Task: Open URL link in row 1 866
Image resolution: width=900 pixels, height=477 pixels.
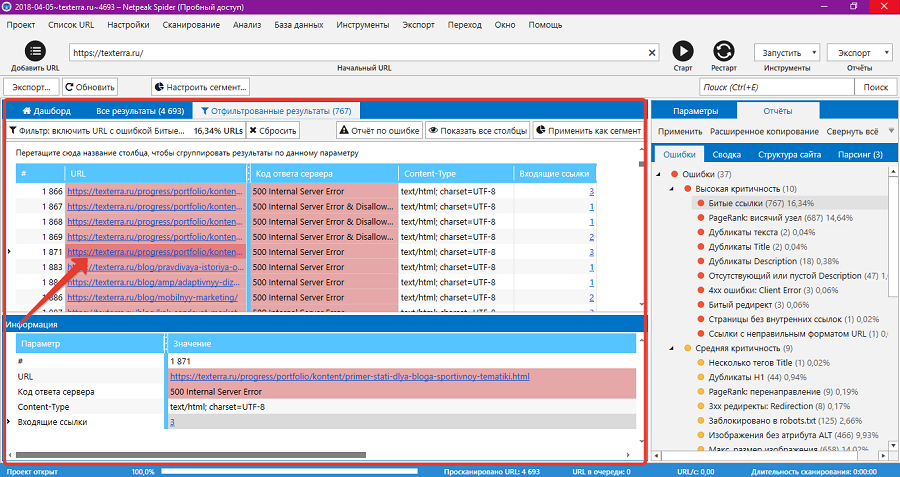Action: click(x=155, y=191)
